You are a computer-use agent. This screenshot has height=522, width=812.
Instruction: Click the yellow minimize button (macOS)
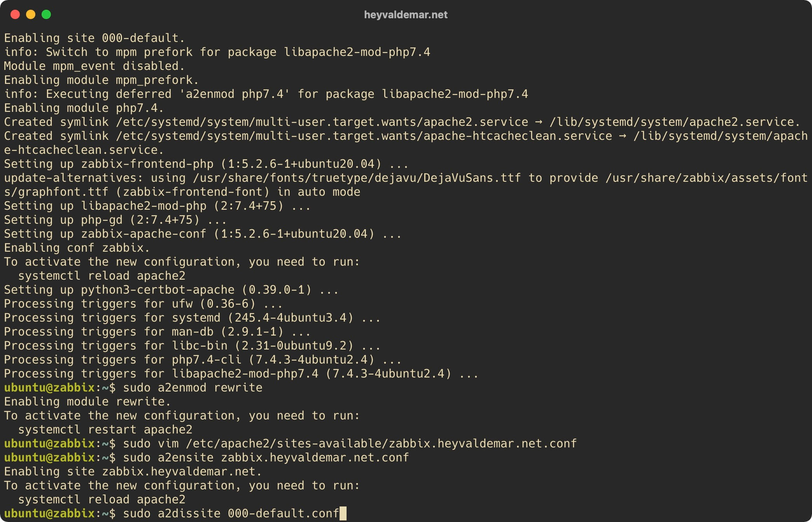point(29,14)
